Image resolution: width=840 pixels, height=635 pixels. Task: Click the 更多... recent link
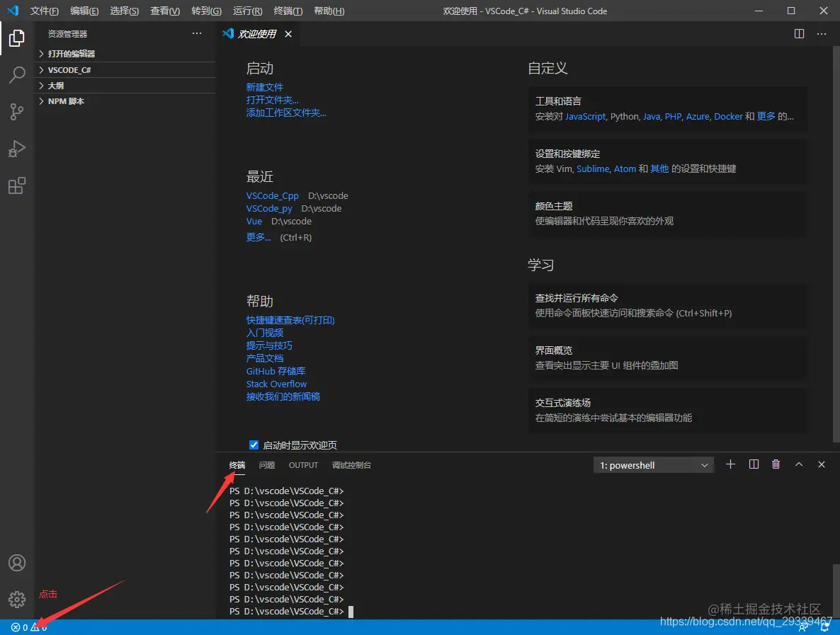tap(259, 236)
